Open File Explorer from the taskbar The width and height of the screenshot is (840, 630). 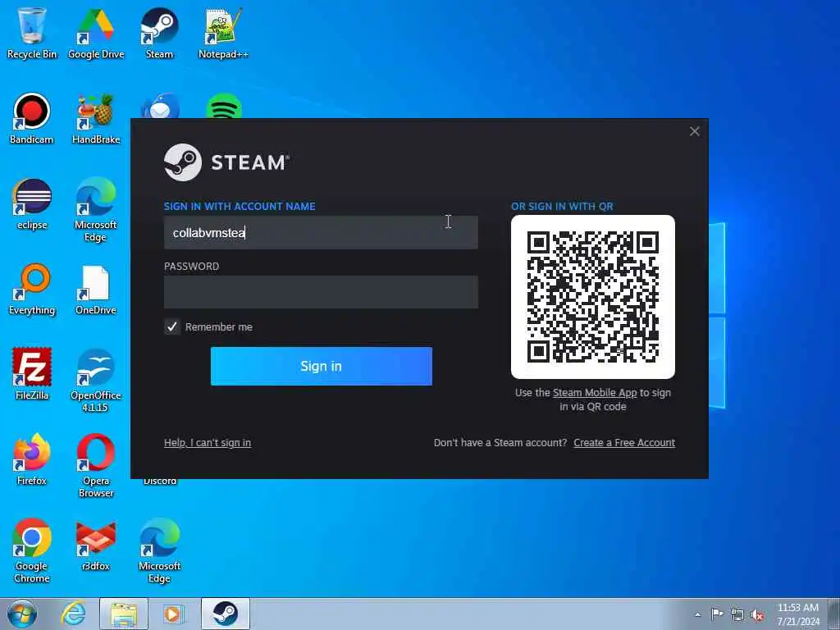coord(124,614)
